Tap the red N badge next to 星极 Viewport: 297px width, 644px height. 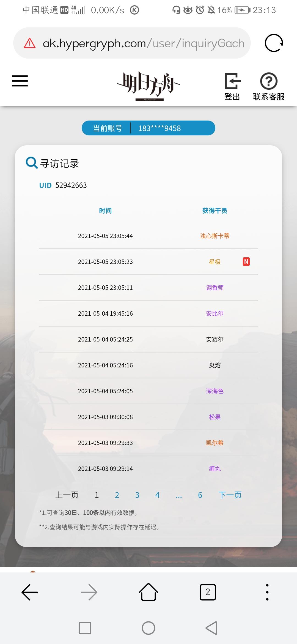[246, 261]
